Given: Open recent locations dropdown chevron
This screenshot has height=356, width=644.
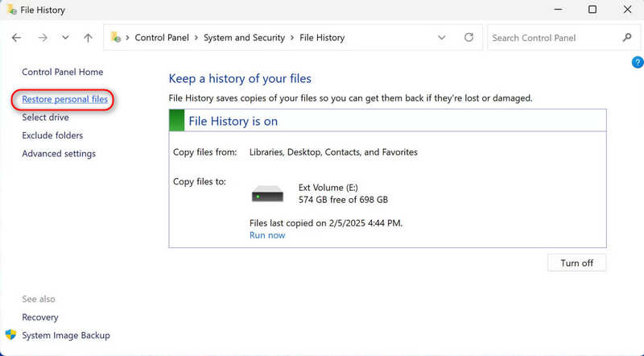Looking at the screenshot, I should (65, 38).
